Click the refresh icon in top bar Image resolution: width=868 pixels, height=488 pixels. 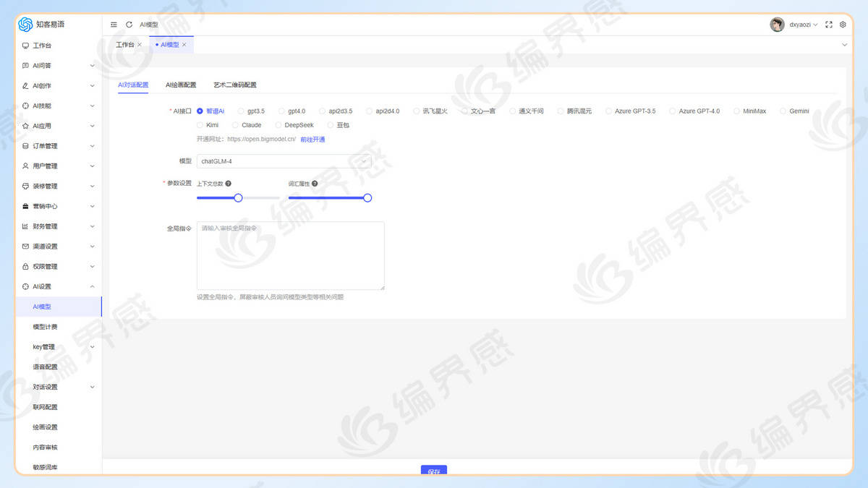coord(129,25)
